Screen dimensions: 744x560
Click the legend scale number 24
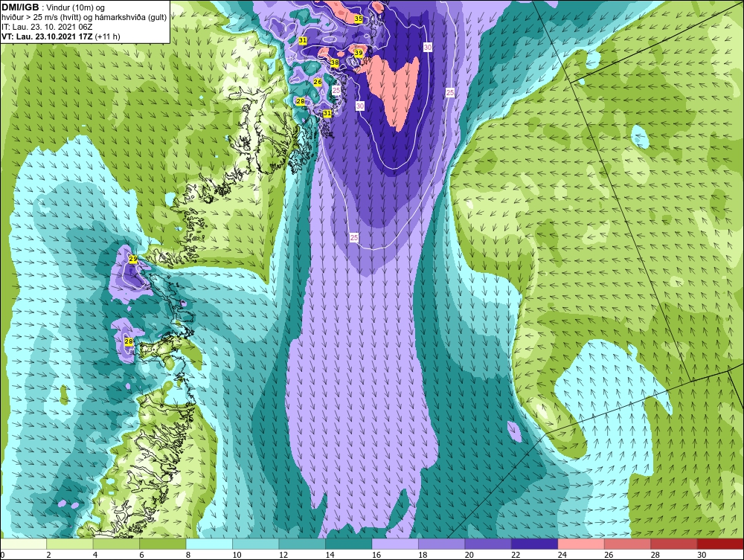tap(562, 555)
